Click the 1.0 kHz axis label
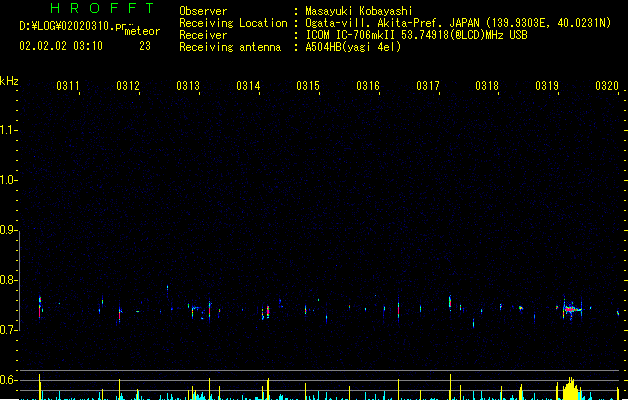 8,180
